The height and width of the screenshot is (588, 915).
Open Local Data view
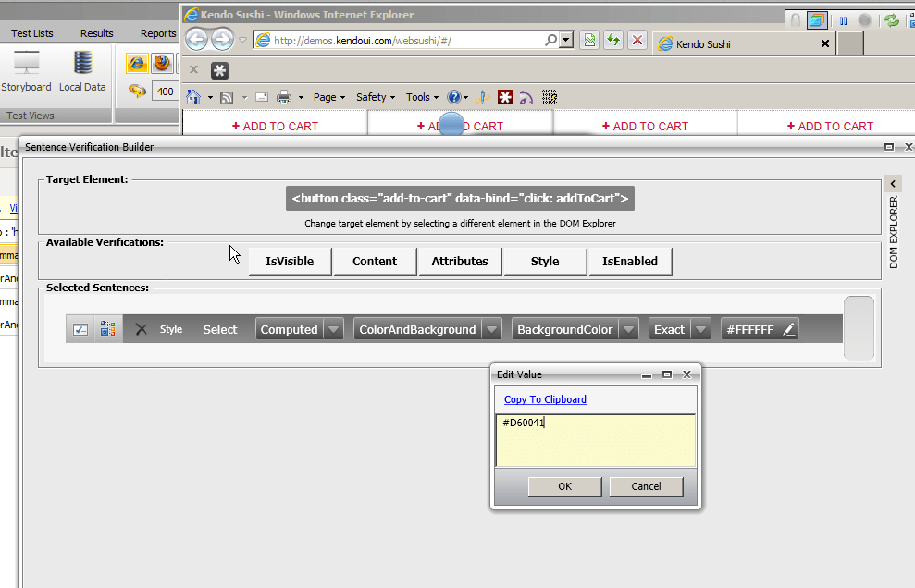click(82, 72)
